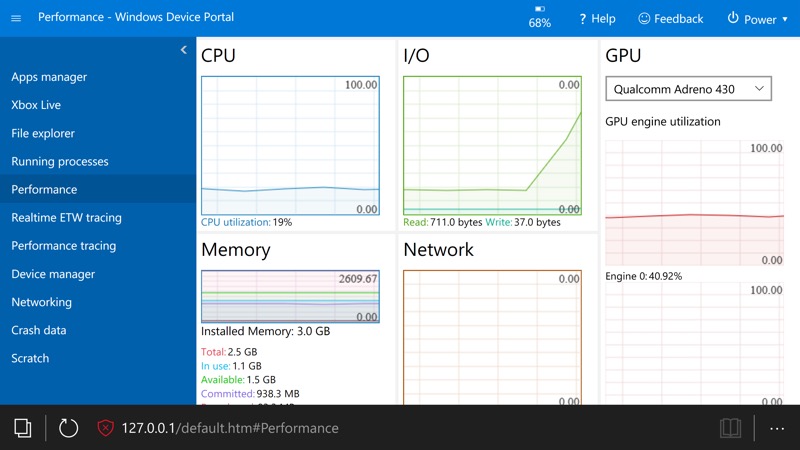The height and width of the screenshot is (450, 800).
Task: Open Realtime ETW tracing
Action: point(66,217)
